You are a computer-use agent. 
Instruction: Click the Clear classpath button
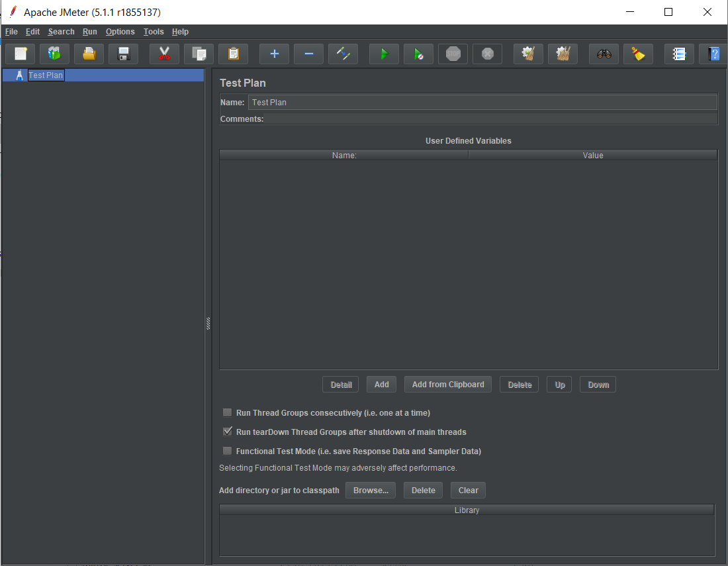pyautogui.click(x=468, y=491)
